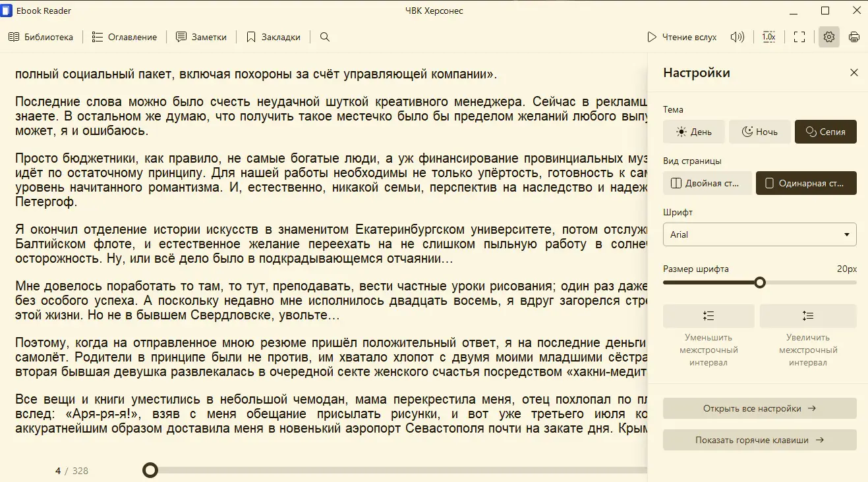Viewport: 868px width, 482px height.
Task: Toggle the settings gear icon
Action: coord(829,37)
